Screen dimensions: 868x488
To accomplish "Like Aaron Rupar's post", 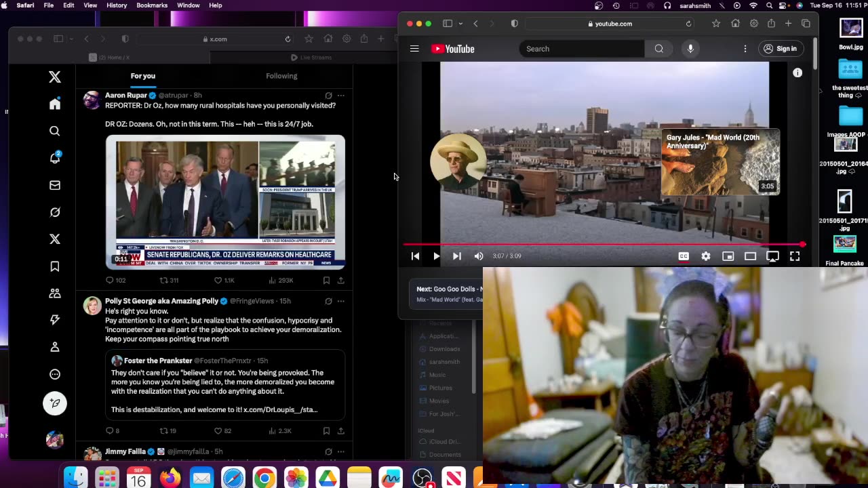I will coord(218,280).
